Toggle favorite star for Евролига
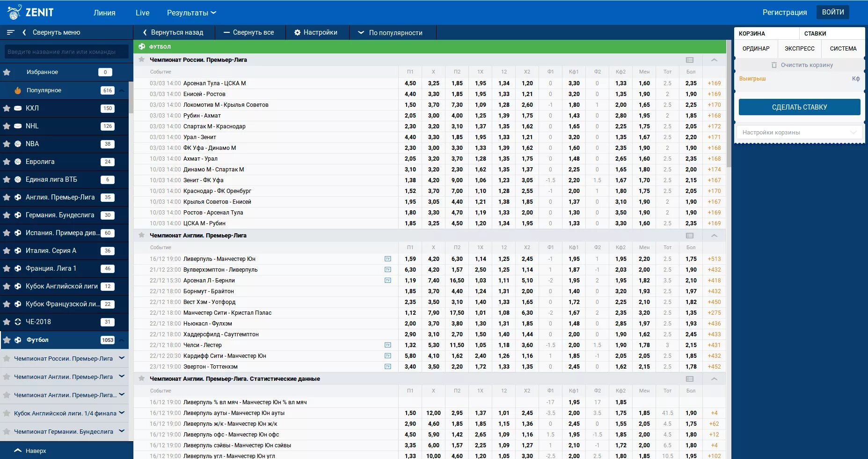 [7, 162]
